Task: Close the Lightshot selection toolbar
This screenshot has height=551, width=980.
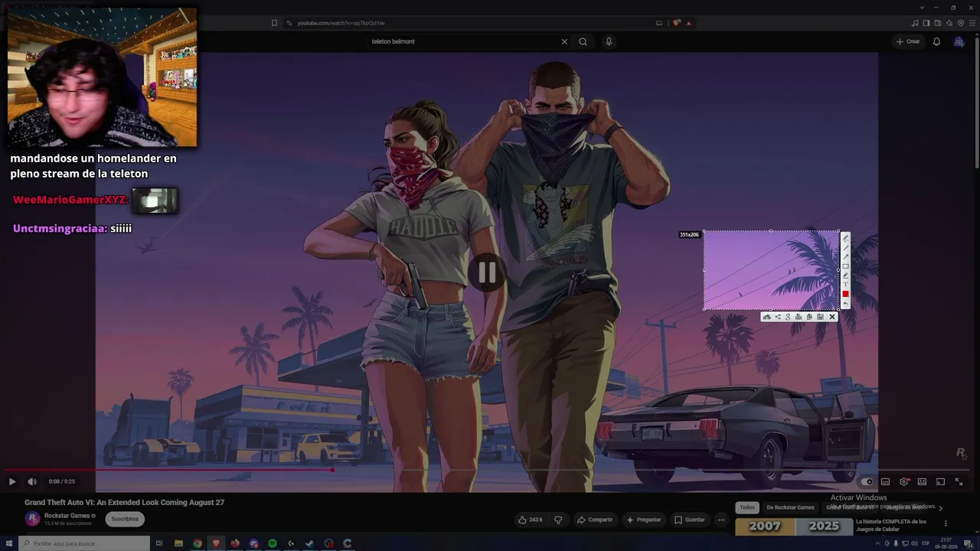Action: (832, 317)
